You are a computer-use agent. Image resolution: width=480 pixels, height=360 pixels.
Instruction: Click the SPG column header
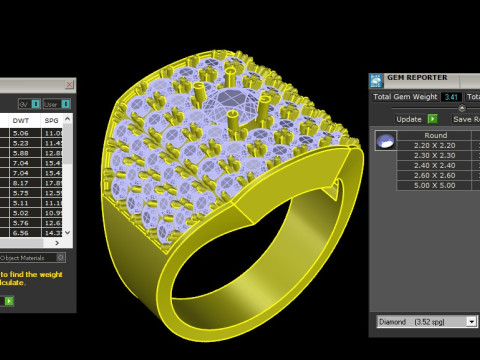52,121
